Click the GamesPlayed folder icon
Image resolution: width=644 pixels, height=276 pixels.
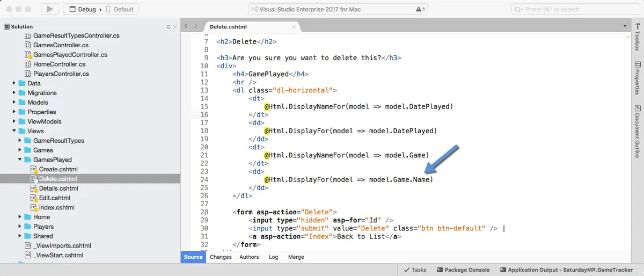(x=28, y=160)
